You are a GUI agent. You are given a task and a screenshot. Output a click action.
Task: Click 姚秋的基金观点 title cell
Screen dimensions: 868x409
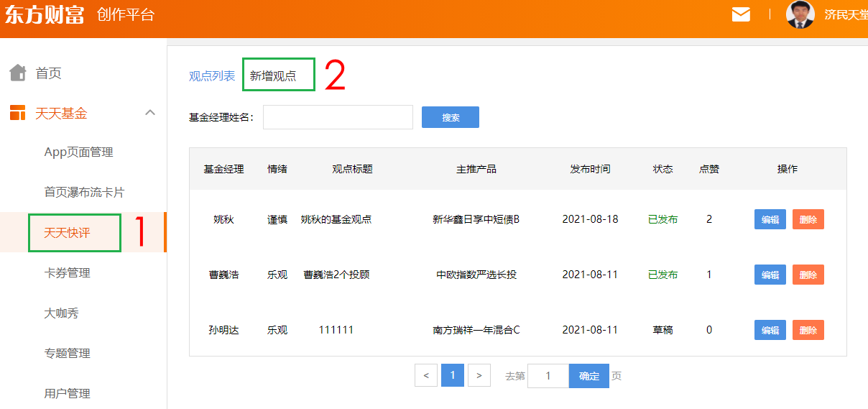pos(336,219)
